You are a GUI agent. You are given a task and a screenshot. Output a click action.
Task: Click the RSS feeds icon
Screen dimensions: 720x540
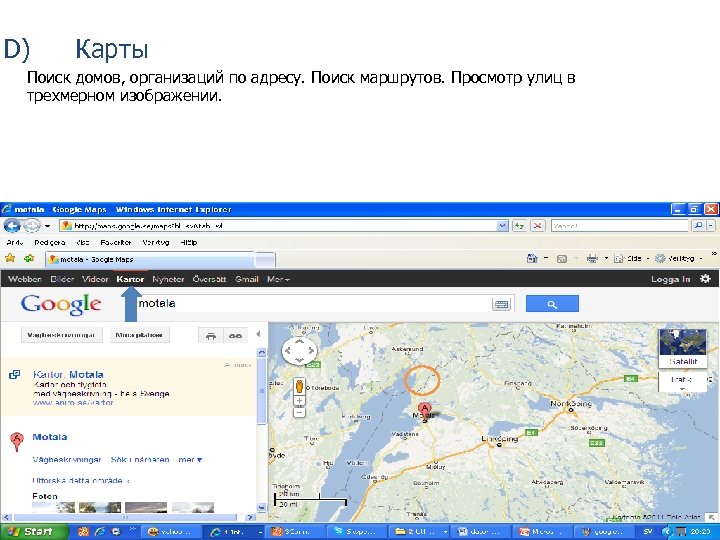point(562,259)
